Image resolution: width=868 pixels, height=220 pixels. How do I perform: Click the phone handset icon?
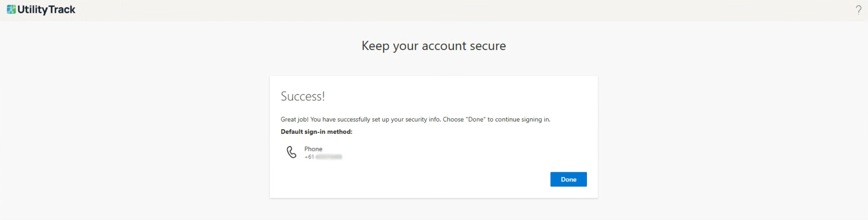tap(291, 152)
